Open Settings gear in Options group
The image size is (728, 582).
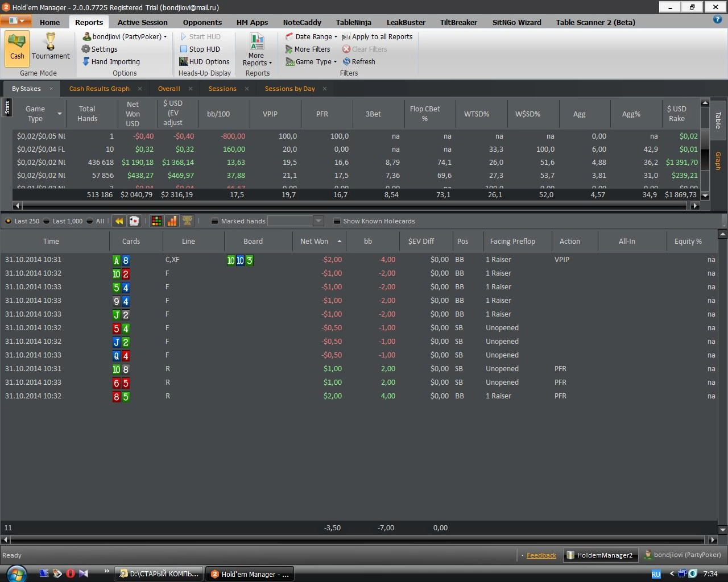(100, 49)
